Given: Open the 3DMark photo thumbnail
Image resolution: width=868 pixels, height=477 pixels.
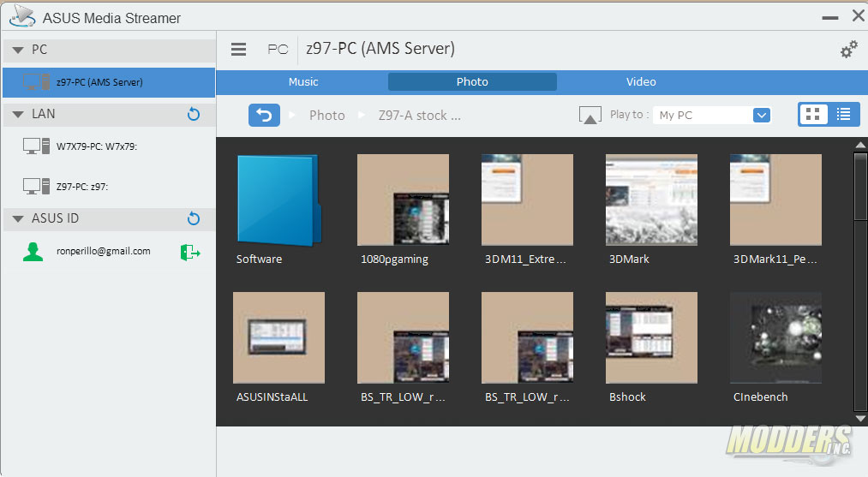Looking at the screenshot, I should click(x=651, y=200).
